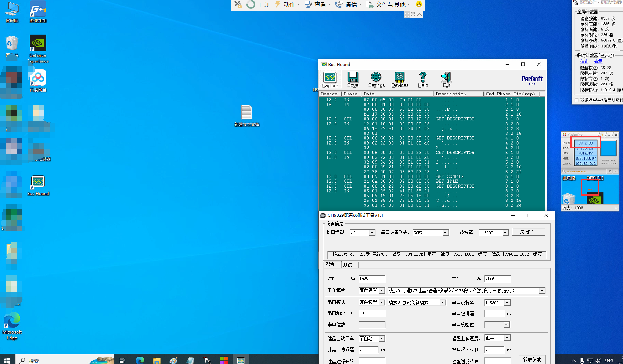Viewport: 623px width, 364px height.
Task: Click the ColorPix magnifier preview area
Action: click(x=590, y=189)
